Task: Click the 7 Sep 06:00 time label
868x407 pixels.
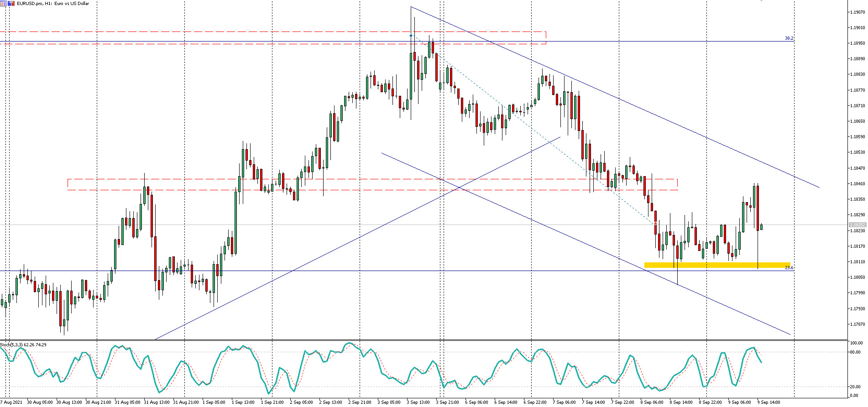Action: click(x=564, y=402)
